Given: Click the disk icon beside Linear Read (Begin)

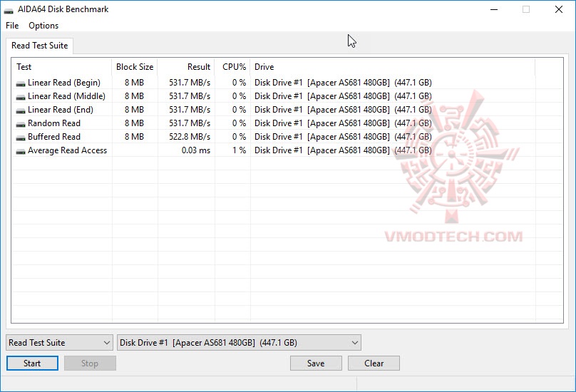Looking at the screenshot, I should click(21, 83).
